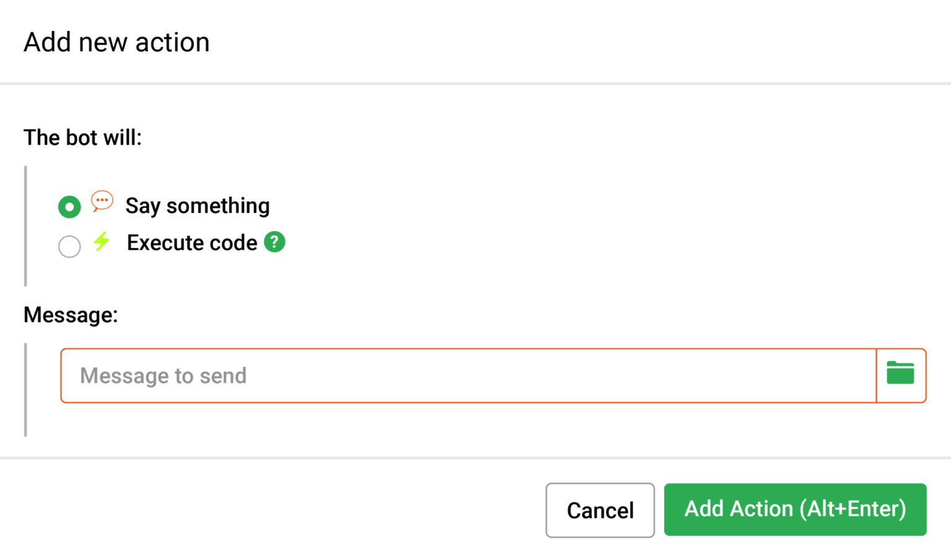951x560 pixels.
Task: Click the "Execute code" label text
Action: tap(192, 243)
